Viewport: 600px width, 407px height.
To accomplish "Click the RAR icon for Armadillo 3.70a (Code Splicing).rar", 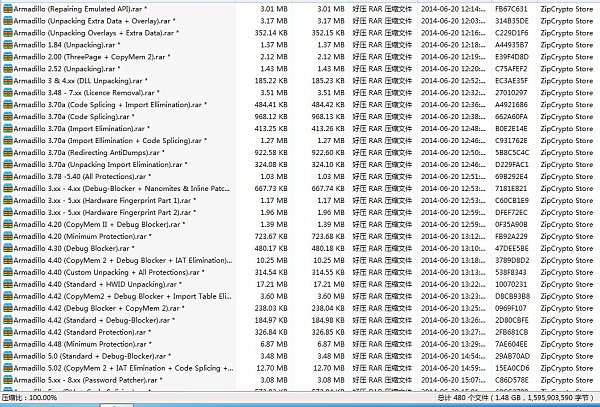I will point(8,117).
